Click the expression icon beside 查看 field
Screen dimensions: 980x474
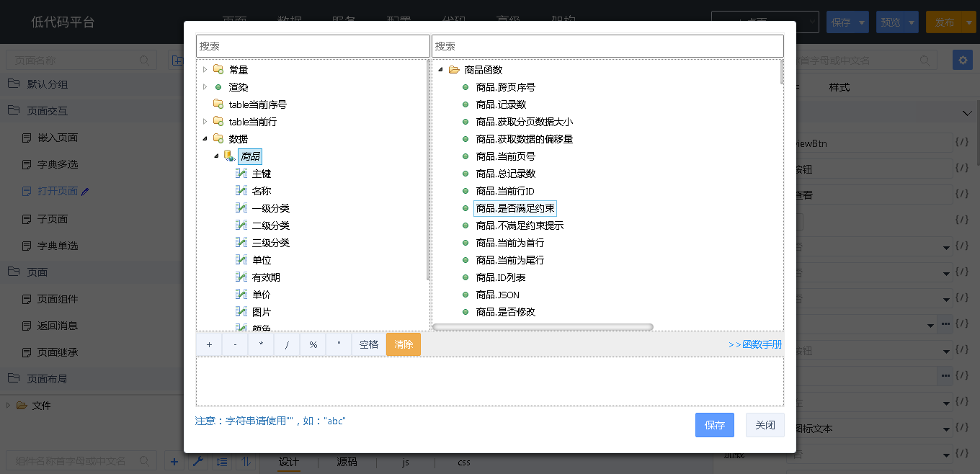tap(962, 194)
